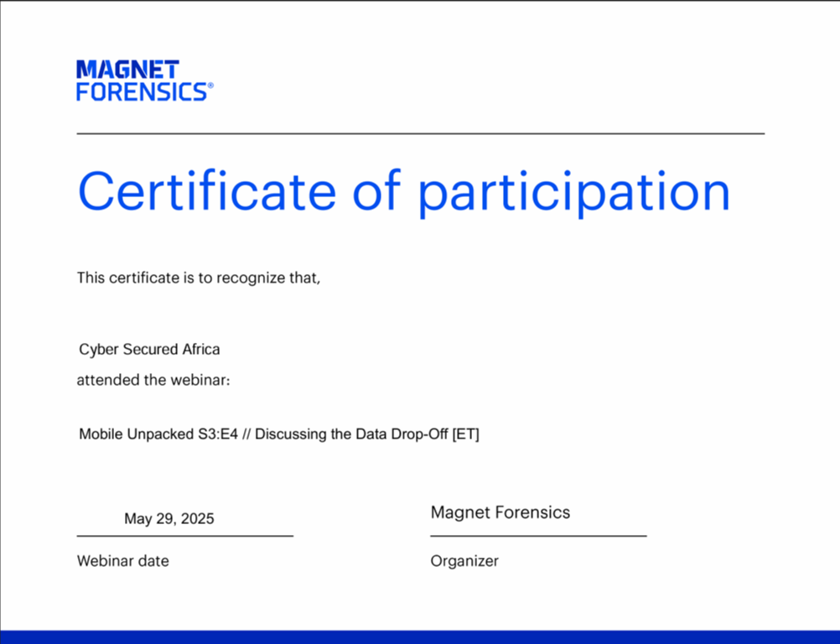This screenshot has width=840, height=644.
Task: Click the date 'May 29, 2025'
Action: (169, 518)
